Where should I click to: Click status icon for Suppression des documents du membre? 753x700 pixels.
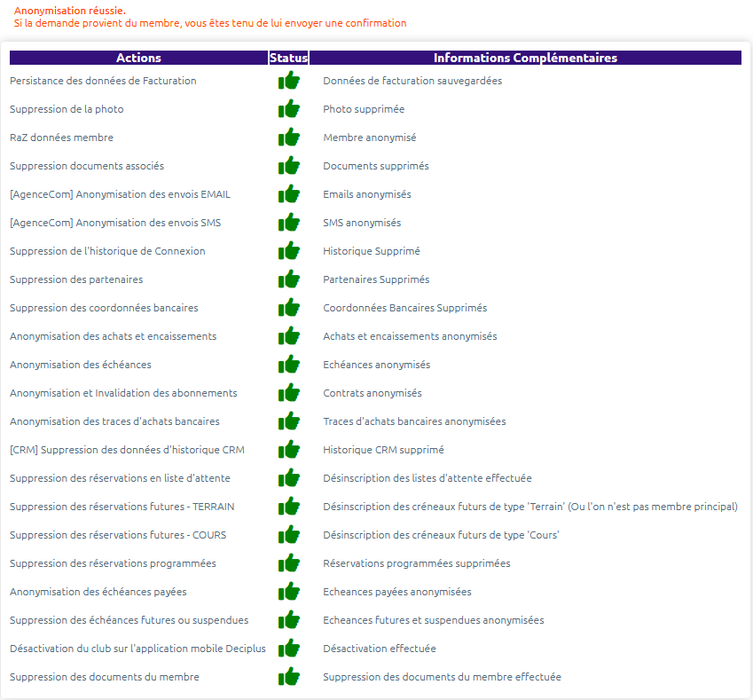[288, 677]
